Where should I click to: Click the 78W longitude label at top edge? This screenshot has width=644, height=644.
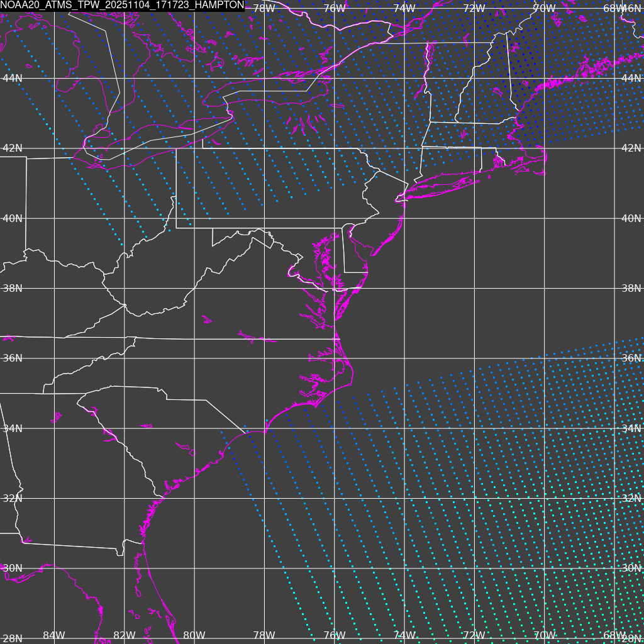point(264,8)
